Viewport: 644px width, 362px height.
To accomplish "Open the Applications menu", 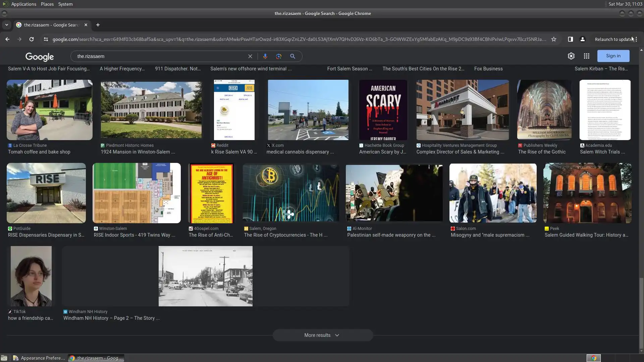I will click(23, 4).
